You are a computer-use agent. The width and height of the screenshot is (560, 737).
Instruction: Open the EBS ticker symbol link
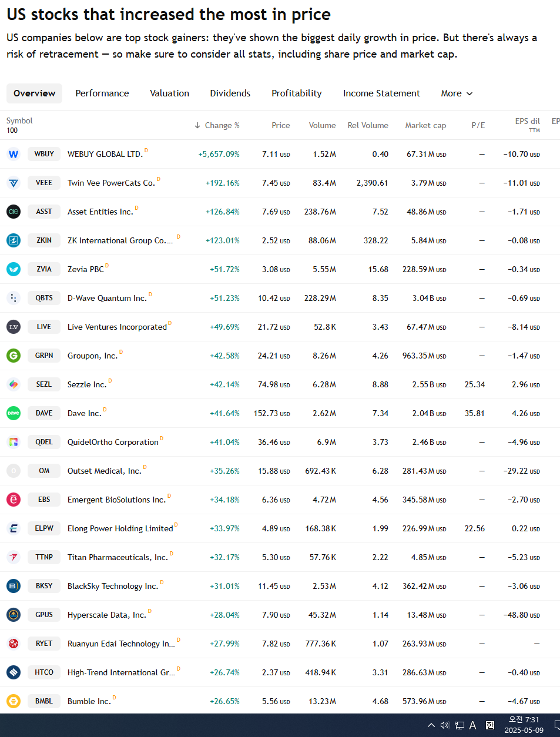point(44,500)
